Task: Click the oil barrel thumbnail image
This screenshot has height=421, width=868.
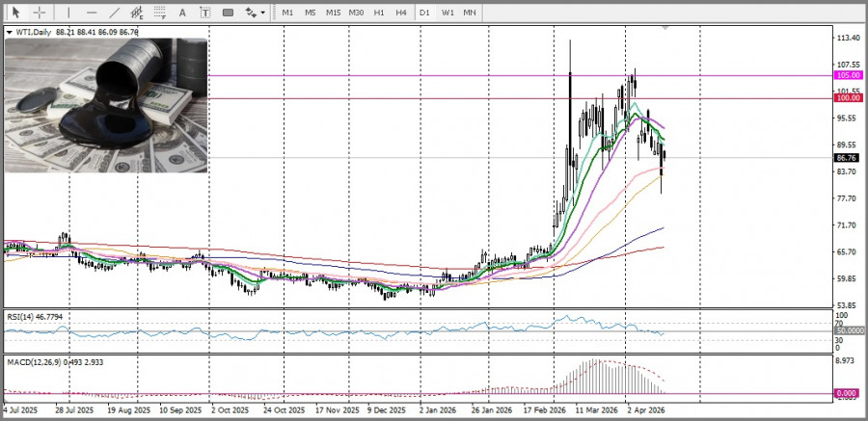Action: [x=106, y=104]
